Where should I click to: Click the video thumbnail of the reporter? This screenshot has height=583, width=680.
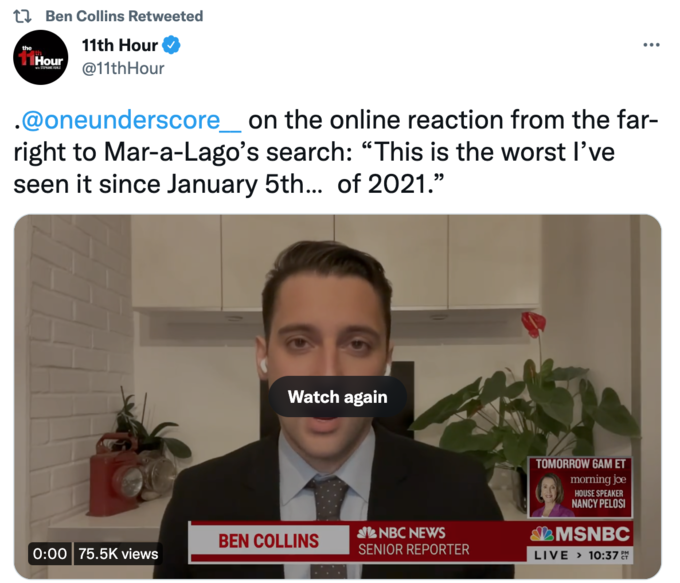337,396
